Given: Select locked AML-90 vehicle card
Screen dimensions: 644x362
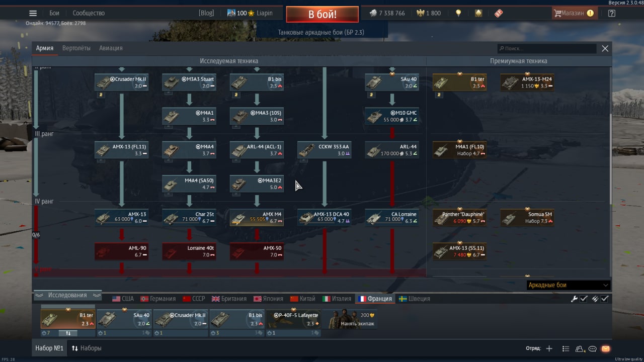Looking at the screenshot, I should point(121,251).
